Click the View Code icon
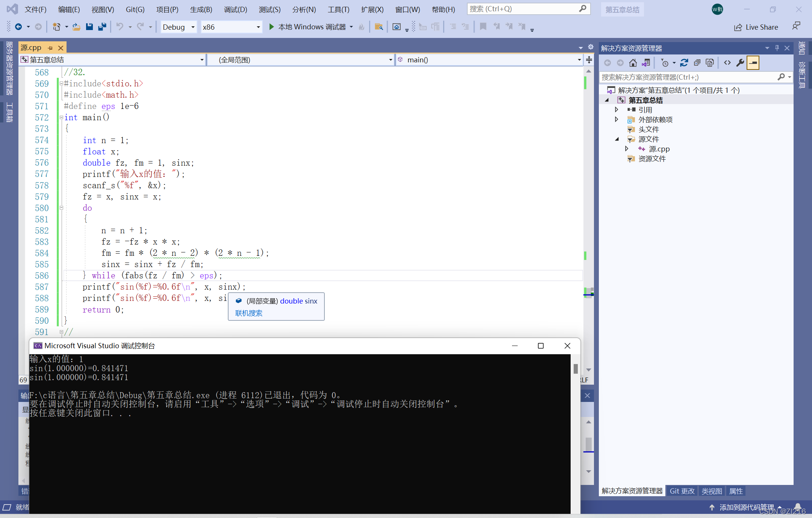Screen dimensions: 812x518 [727, 63]
